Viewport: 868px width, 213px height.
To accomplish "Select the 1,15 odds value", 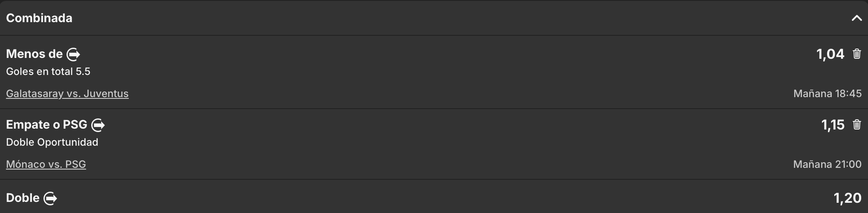I will 833,125.
